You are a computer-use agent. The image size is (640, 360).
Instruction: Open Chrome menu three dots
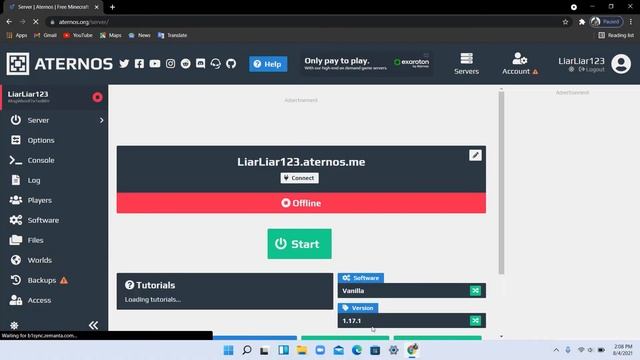631,22
